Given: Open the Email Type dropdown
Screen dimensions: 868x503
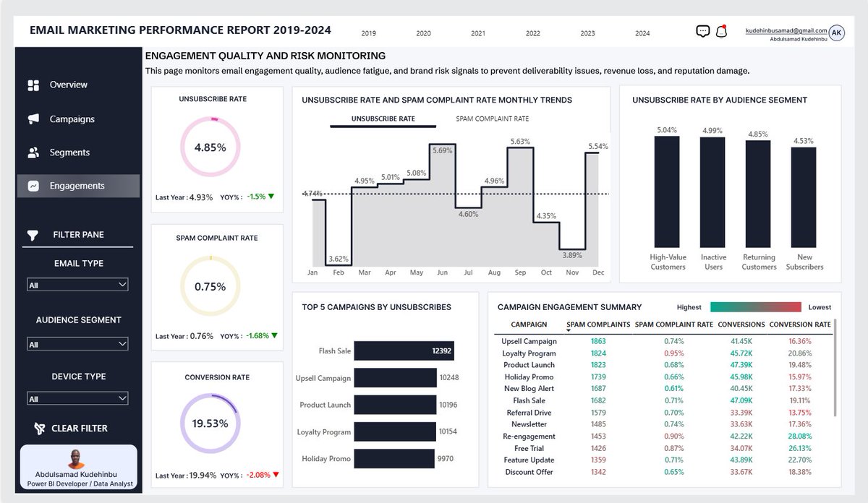Looking at the screenshot, I should (77, 285).
